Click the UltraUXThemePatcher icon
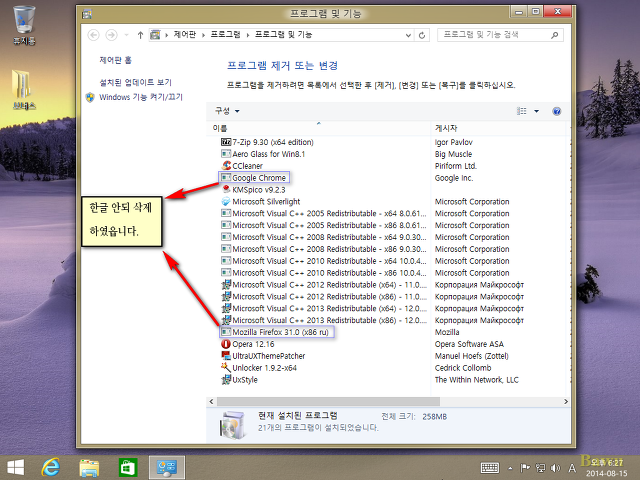640x480 pixels. coord(226,356)
